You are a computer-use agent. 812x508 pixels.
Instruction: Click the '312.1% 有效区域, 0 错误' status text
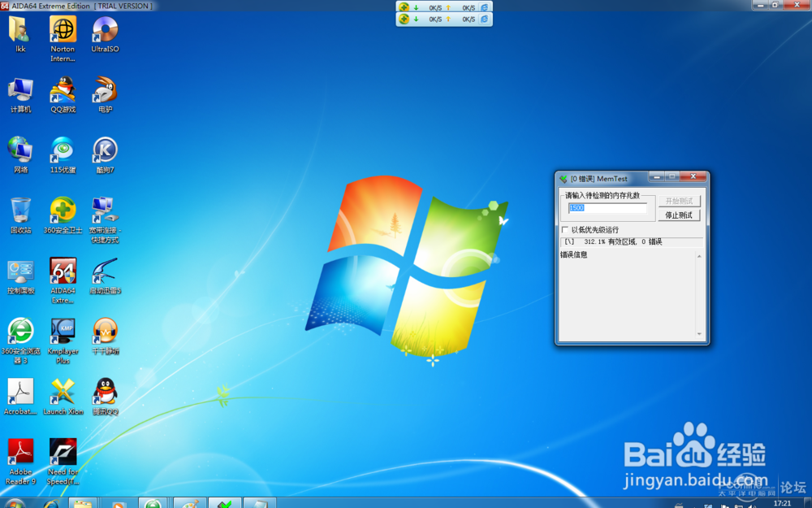pyautogui.click(x=623, y=241)
